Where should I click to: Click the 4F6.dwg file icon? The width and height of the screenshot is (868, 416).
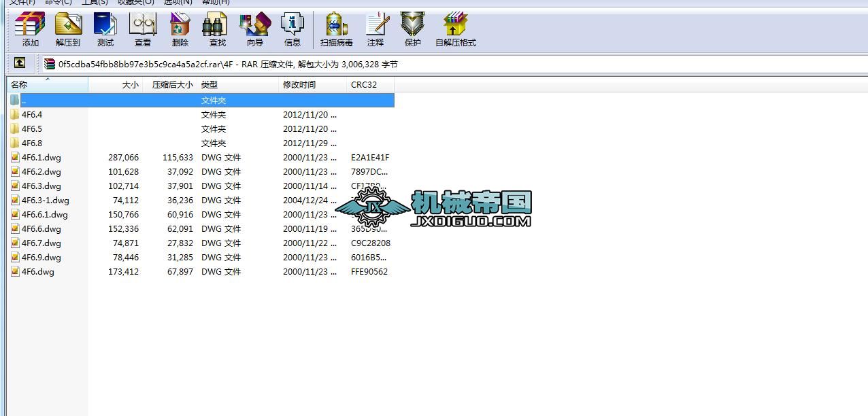(15, 271)
